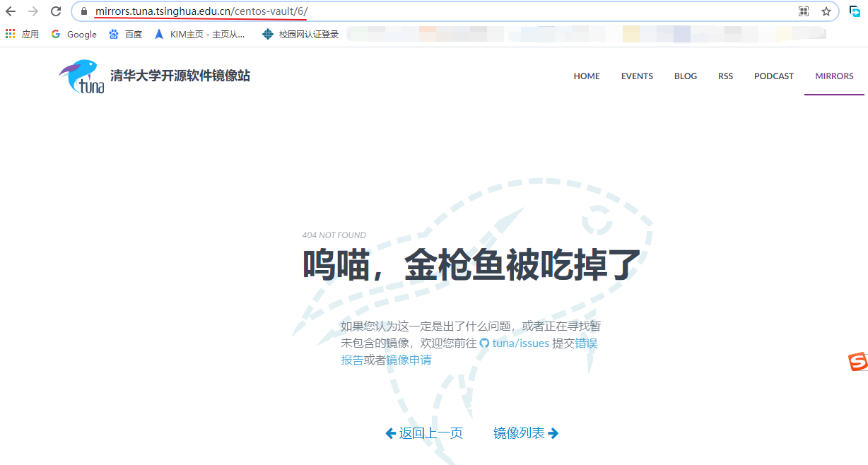
Task: Click the browser extension icon at top right
Action: (855, 11)
